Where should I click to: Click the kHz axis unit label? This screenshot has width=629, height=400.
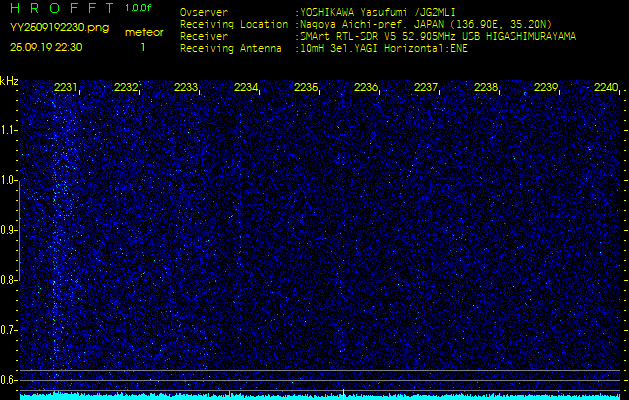9,81
